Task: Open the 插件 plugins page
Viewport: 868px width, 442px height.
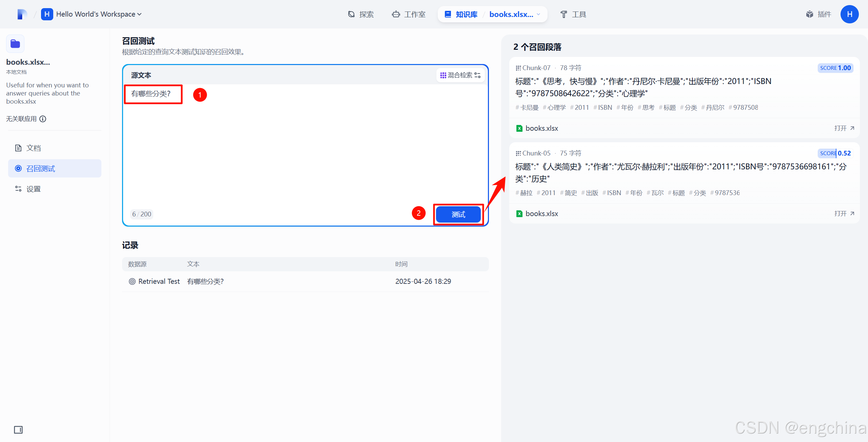Action: (818, 14)
